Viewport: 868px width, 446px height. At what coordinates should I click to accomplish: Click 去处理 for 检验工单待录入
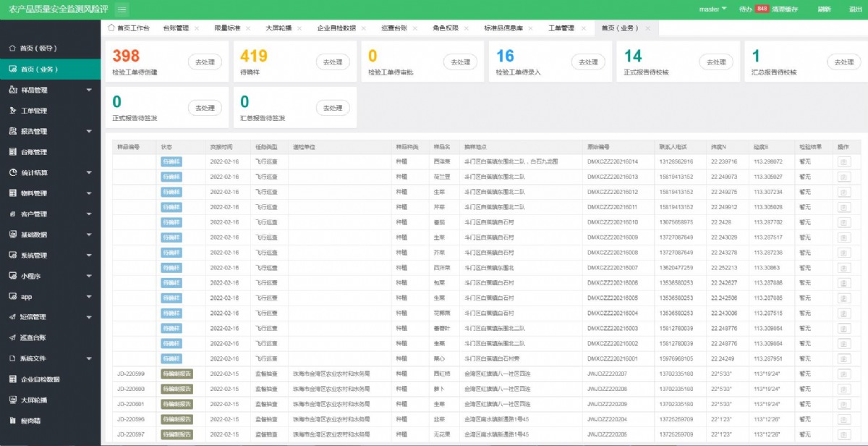pyautogui.click(x=588, y=62)
